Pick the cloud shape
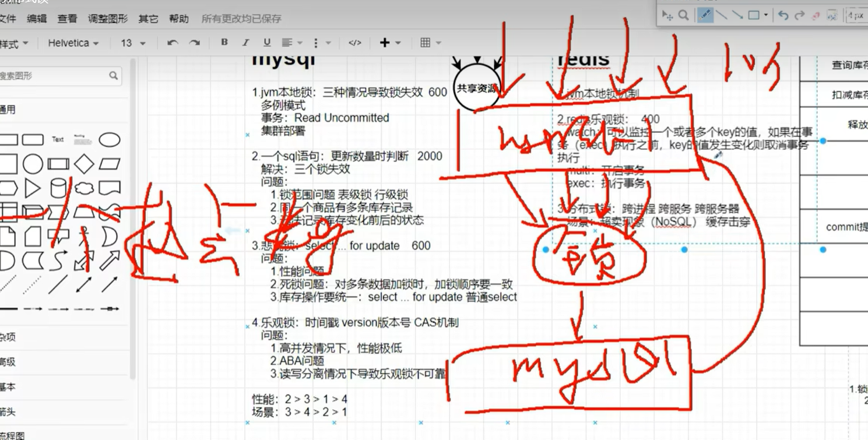This screenshot has width=868, height=440. (x=84, y=188)
